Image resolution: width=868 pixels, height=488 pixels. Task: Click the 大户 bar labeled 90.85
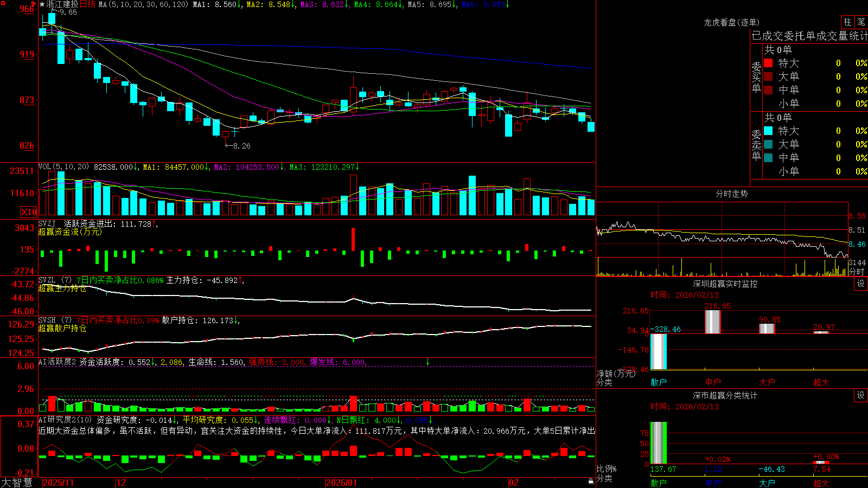[767, 328]
